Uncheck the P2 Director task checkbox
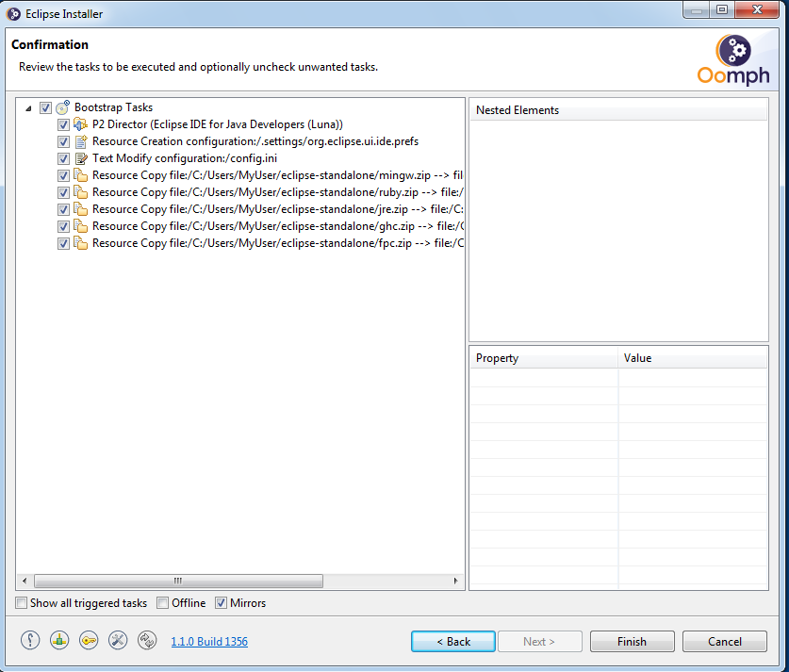This screenshot has height=672, width=789. coord(63,124)
